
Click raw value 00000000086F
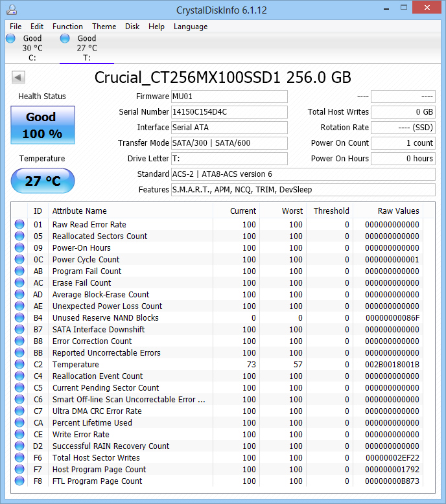coord(392,318)
